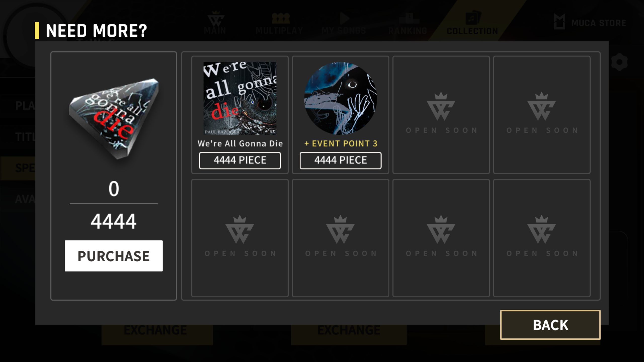Go to the MAIN tab crown icon
The height and width of the screenshot is (362, 644).
[215, 19]
